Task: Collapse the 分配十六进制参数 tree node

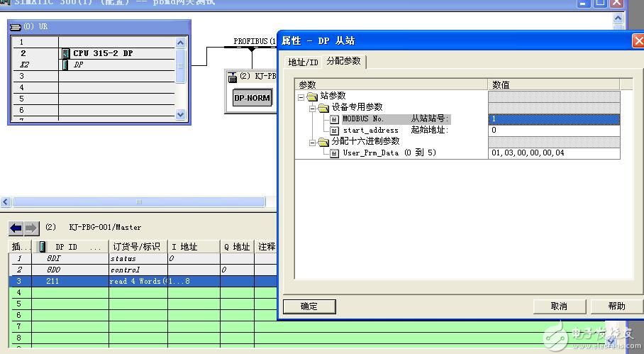Action: point(312,143)
